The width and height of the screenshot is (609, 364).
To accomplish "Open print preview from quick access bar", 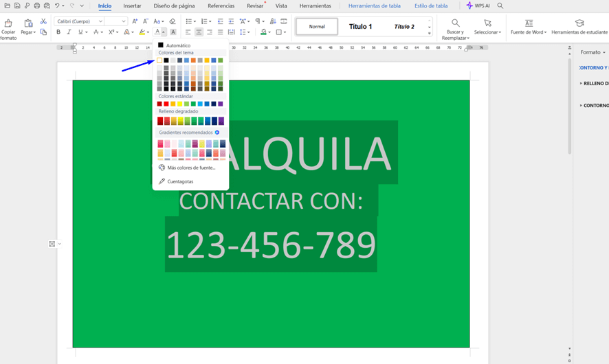I will click(47, 5).
